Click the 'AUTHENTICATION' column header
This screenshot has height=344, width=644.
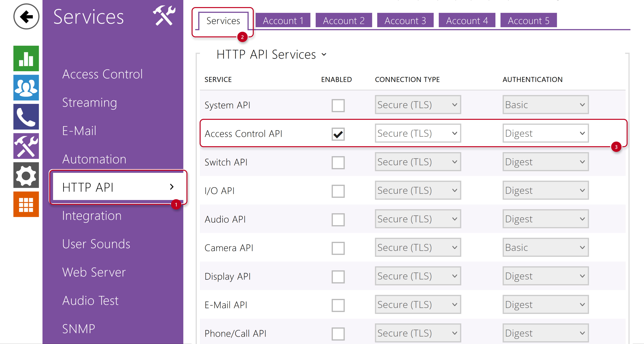(x=532, y=79)
